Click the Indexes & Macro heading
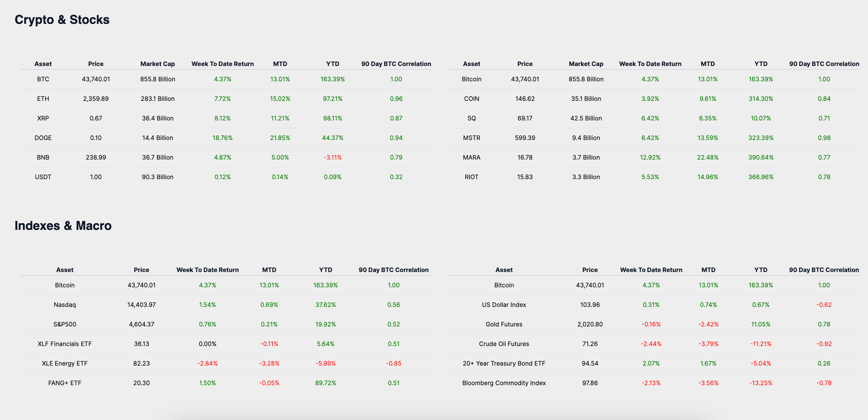This screenshot has width=868, height=420. point(63,225)
